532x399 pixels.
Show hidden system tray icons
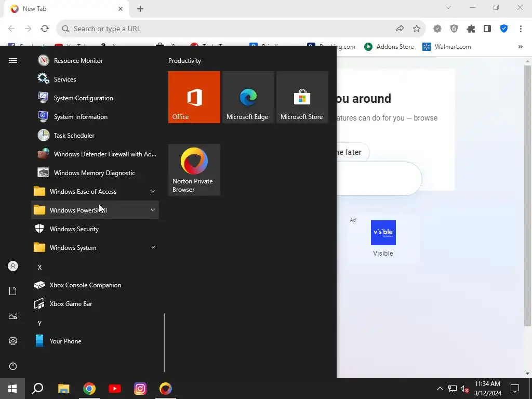pyautogui.click(x=440, y=389)
